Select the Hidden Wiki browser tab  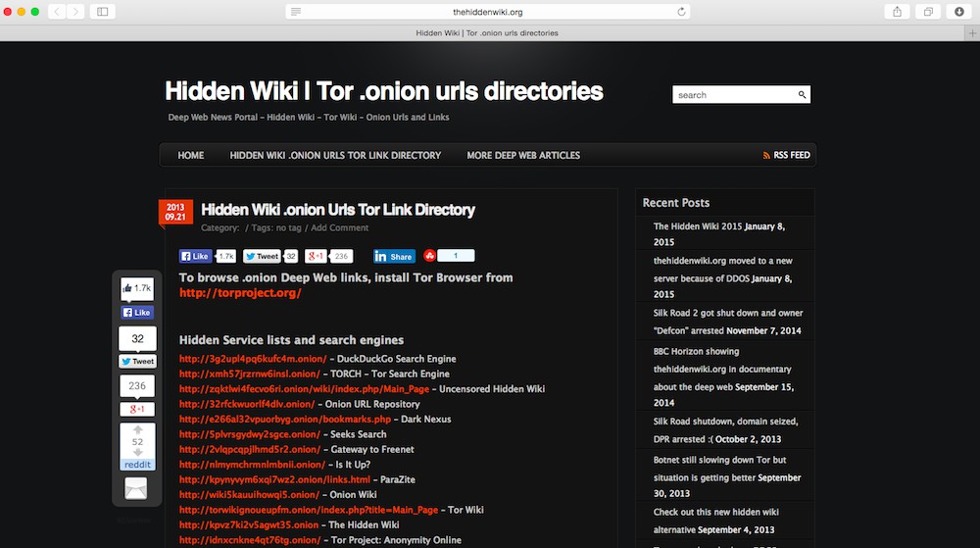click(487, 33)
